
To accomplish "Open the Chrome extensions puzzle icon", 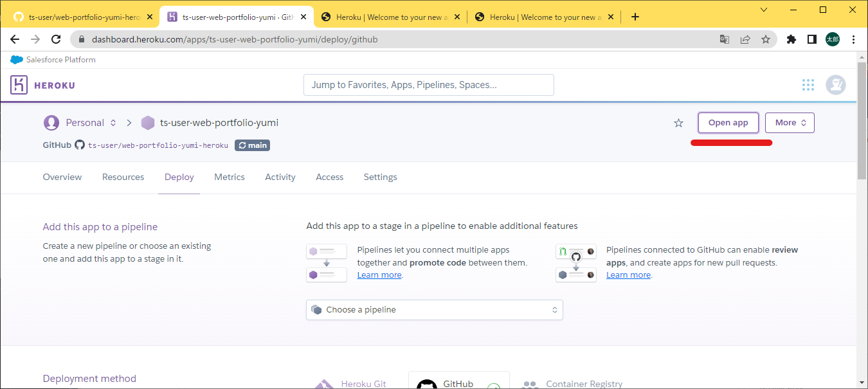I will point(791,39).
